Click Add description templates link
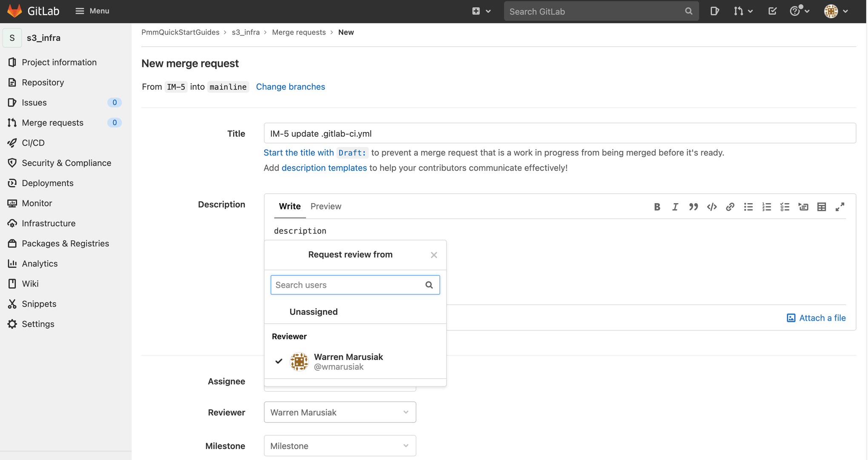 324,167
